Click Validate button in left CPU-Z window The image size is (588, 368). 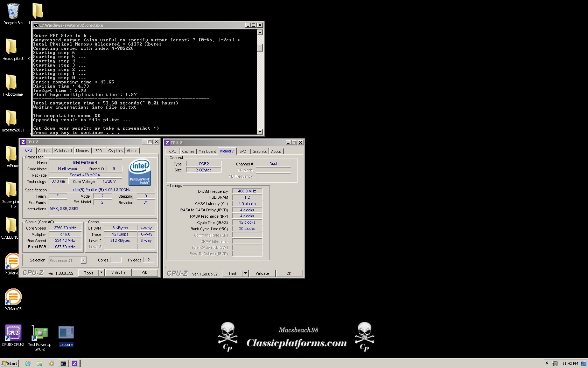tap(118, 273)
